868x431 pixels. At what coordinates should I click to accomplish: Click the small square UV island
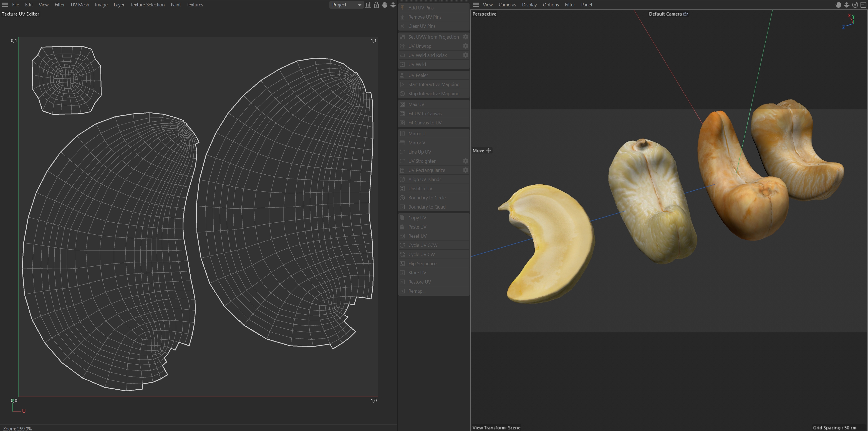point(66,80)
